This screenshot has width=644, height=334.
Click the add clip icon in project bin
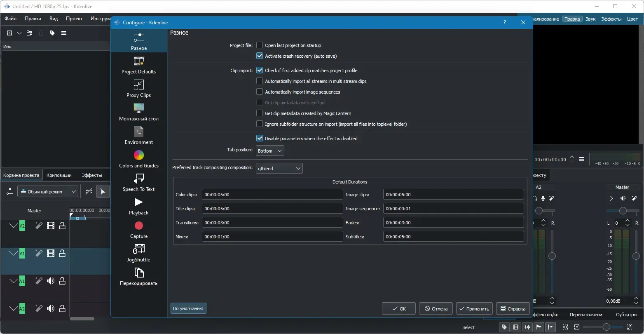coord(9,33)
